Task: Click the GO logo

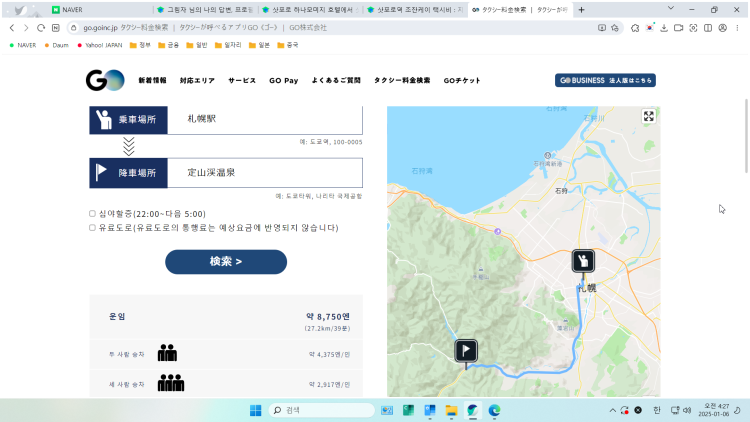Action: [x=105, y=80]
